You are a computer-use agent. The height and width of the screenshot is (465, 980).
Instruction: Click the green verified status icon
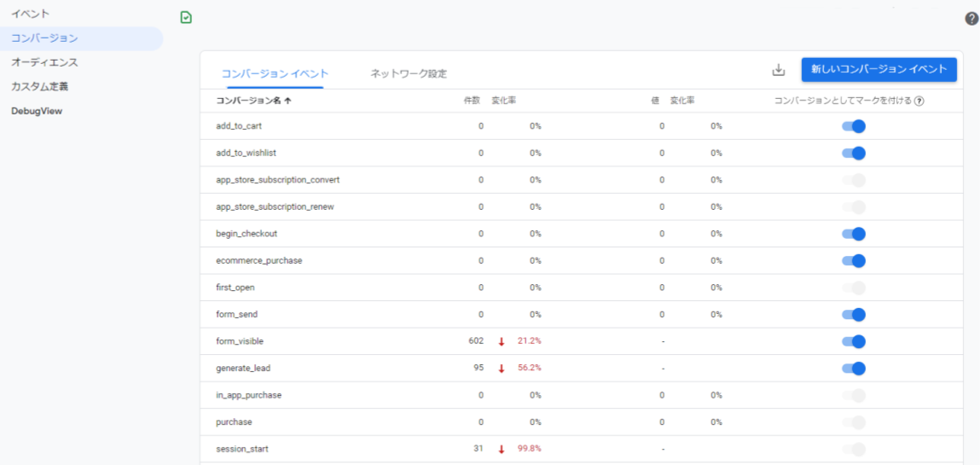pyautogui.click(x=186, y=17)
